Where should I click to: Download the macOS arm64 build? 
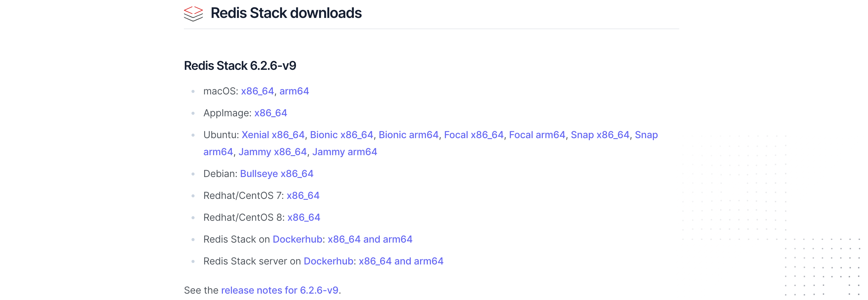click(294, 91)
